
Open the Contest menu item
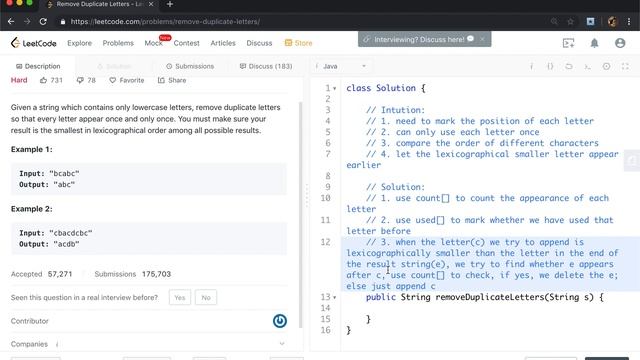187,43
